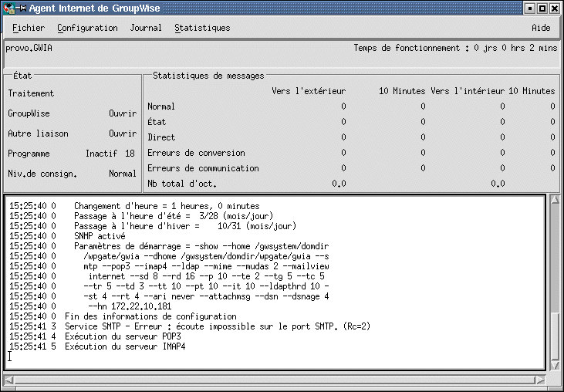Open the Journal menu
This screenshot has width=564, height=392.
pyautogui.click(x=146, y=28)
